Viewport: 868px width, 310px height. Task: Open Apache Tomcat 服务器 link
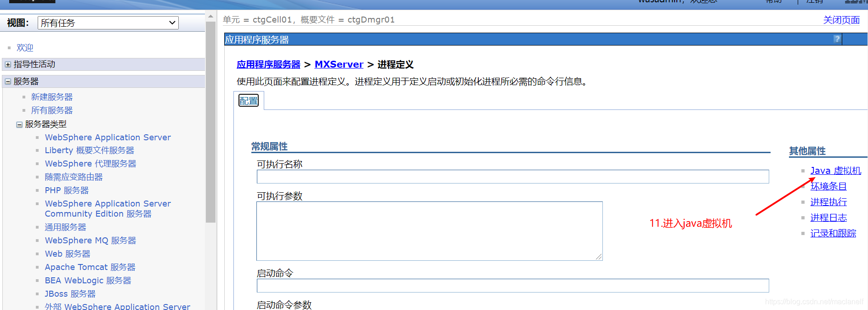90,267
